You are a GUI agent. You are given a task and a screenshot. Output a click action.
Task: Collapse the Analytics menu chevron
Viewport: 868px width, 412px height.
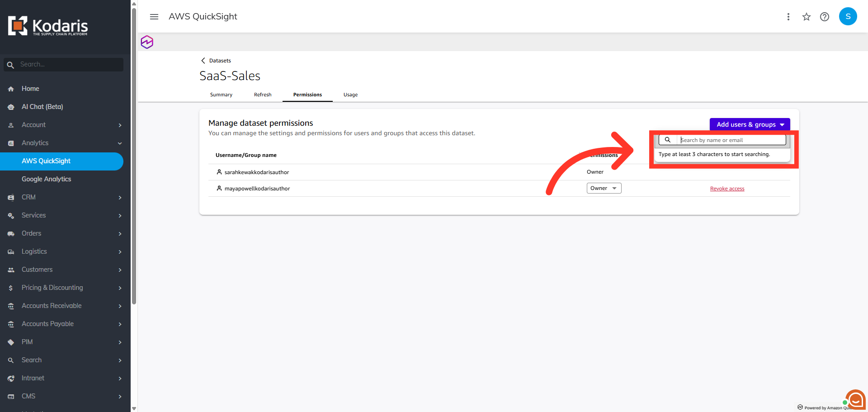[x=120, y=143]
